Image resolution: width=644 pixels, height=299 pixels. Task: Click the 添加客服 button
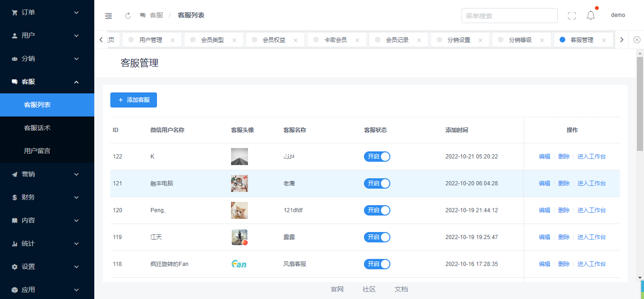pos(133,100)
